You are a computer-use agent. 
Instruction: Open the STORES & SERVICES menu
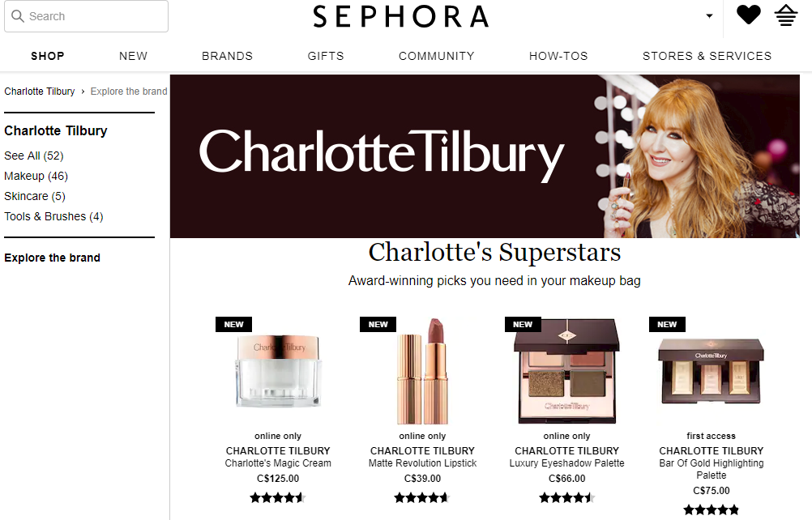(707, 56)
